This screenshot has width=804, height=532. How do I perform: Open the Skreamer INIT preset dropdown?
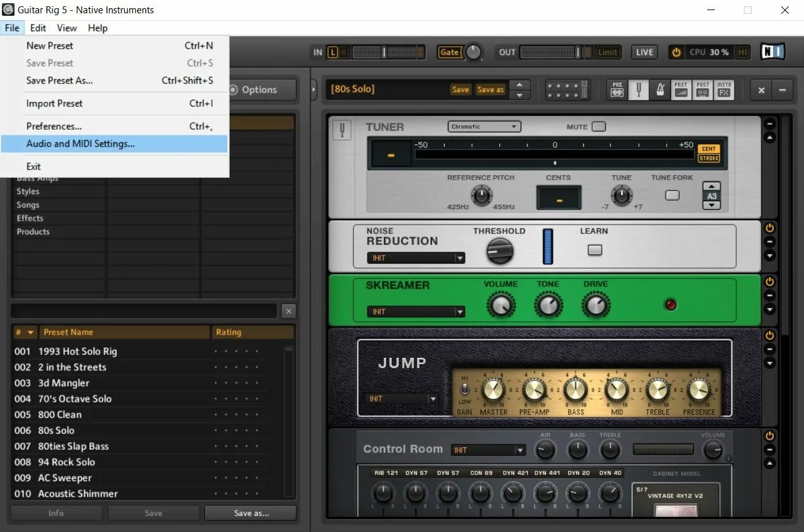coord(416,311)
